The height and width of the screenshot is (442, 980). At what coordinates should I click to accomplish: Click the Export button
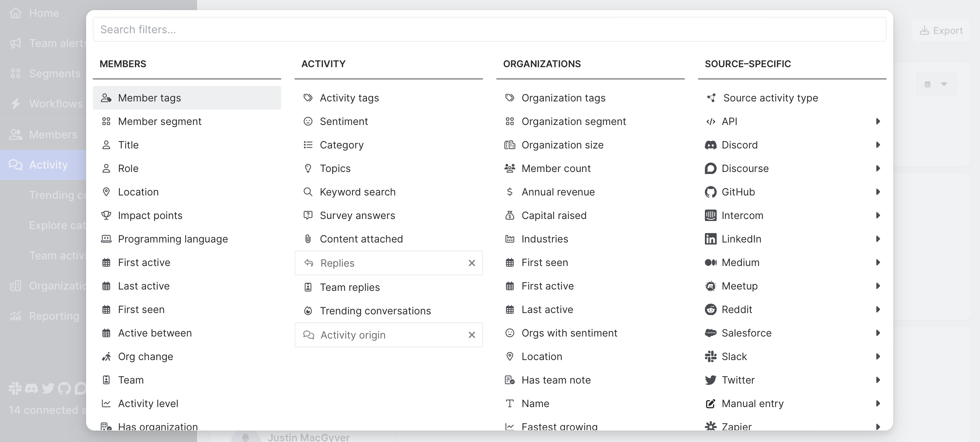point(941,31)
